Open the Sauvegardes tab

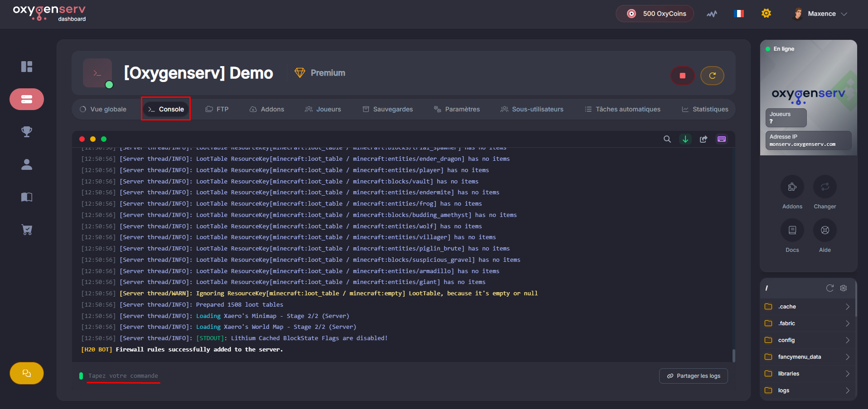388,109
